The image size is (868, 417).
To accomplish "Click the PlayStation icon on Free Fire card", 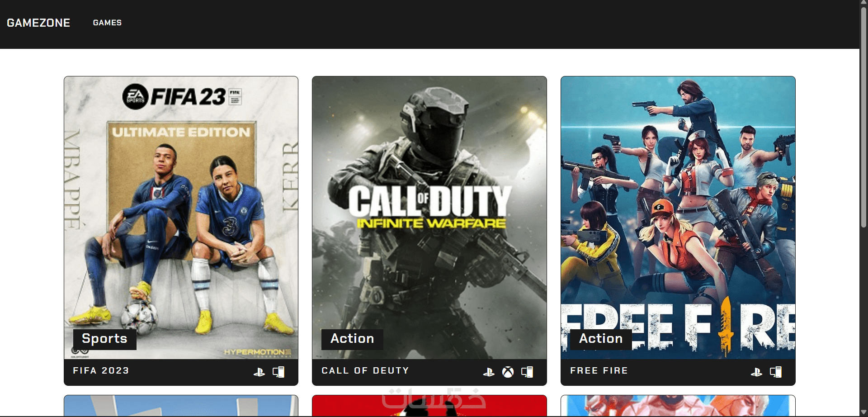I will 756,372.
